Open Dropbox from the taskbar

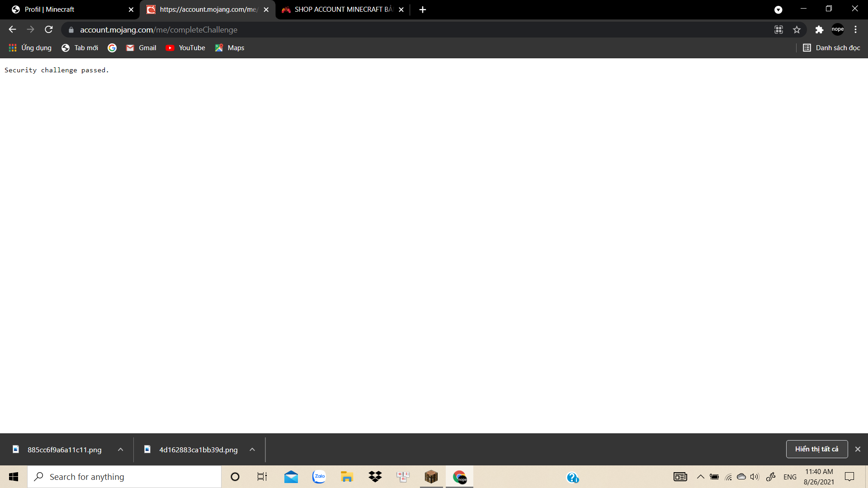375,477
